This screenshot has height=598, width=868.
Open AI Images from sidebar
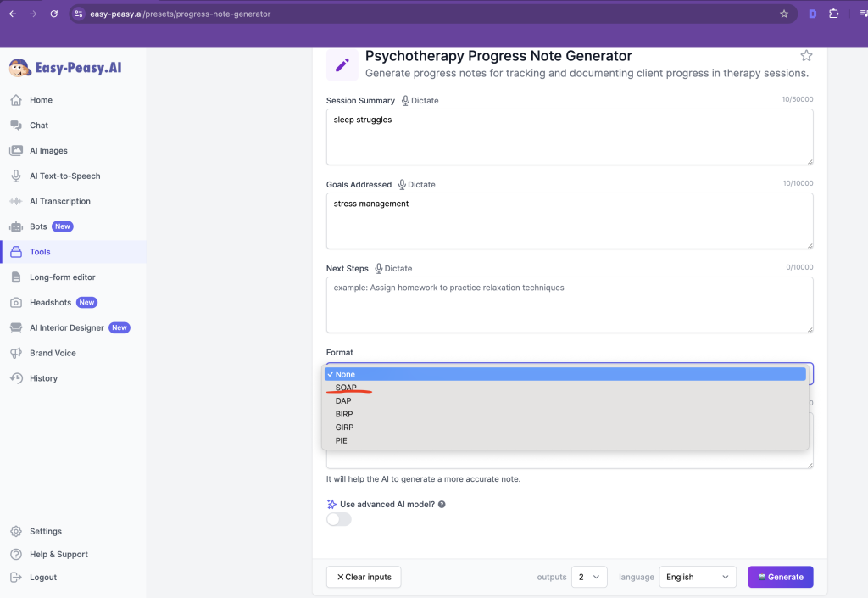[48, 151]
